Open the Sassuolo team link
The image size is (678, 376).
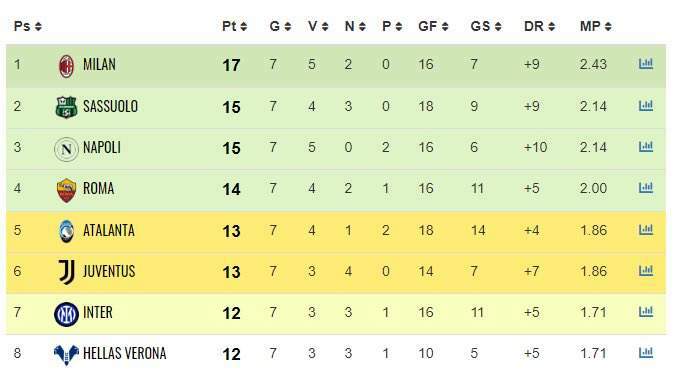click(110, 106)
